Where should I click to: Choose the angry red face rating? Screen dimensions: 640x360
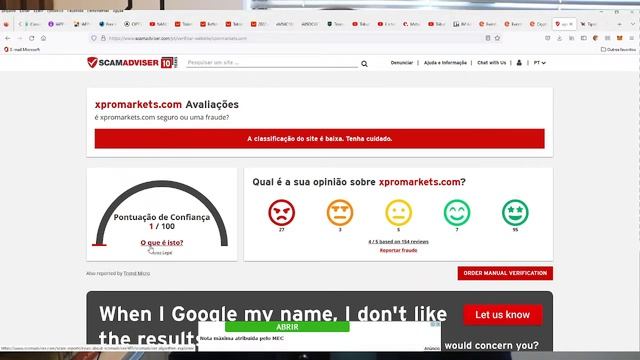click(x=281, y=212)
